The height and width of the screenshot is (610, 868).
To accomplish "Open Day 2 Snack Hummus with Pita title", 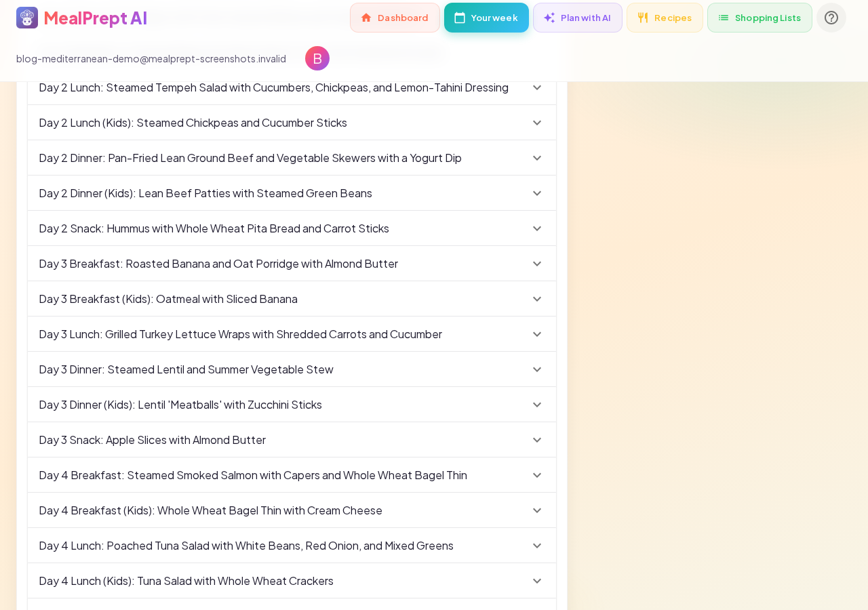I will pos(214,228).
